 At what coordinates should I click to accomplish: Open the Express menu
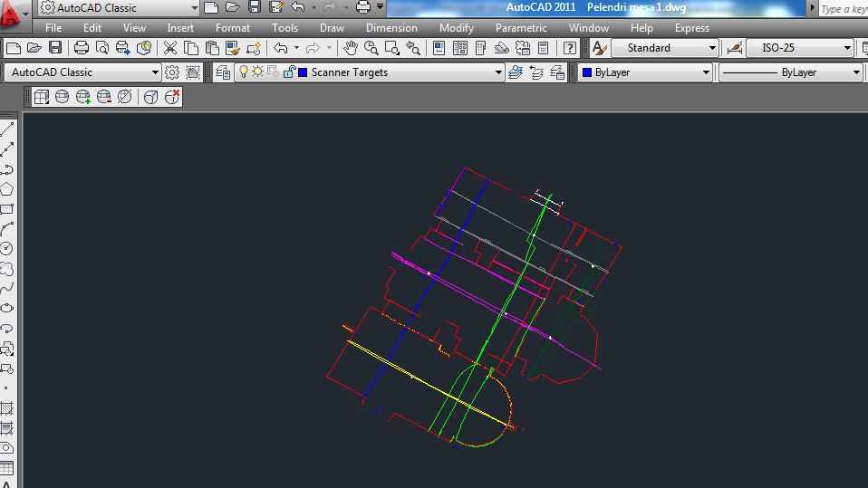point(691,28)
